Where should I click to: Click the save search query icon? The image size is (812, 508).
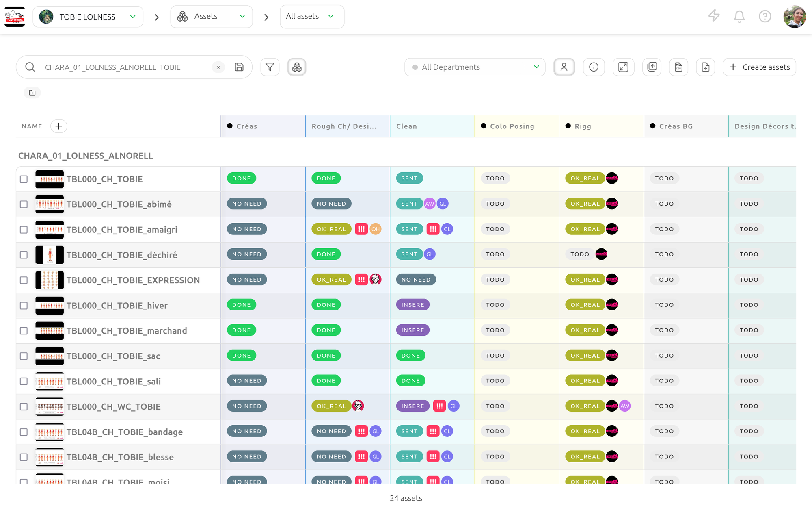[x=239, y=67]
